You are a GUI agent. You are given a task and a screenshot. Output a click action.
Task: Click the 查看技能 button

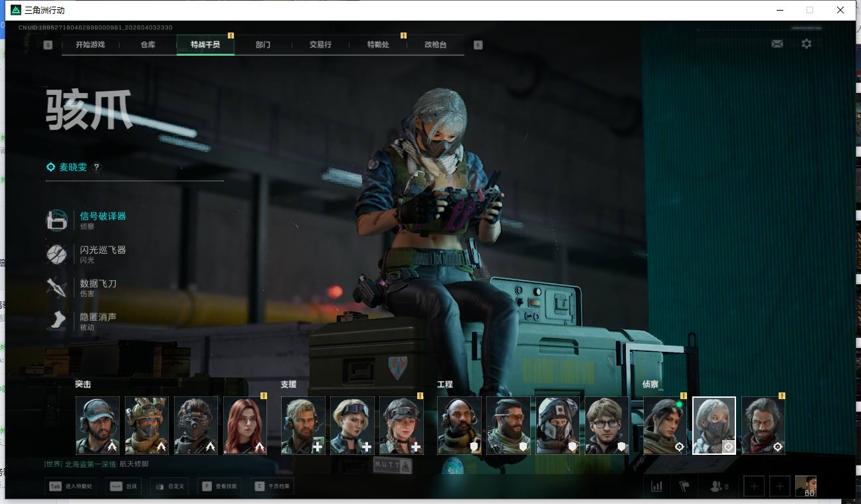tap(223, 487)
